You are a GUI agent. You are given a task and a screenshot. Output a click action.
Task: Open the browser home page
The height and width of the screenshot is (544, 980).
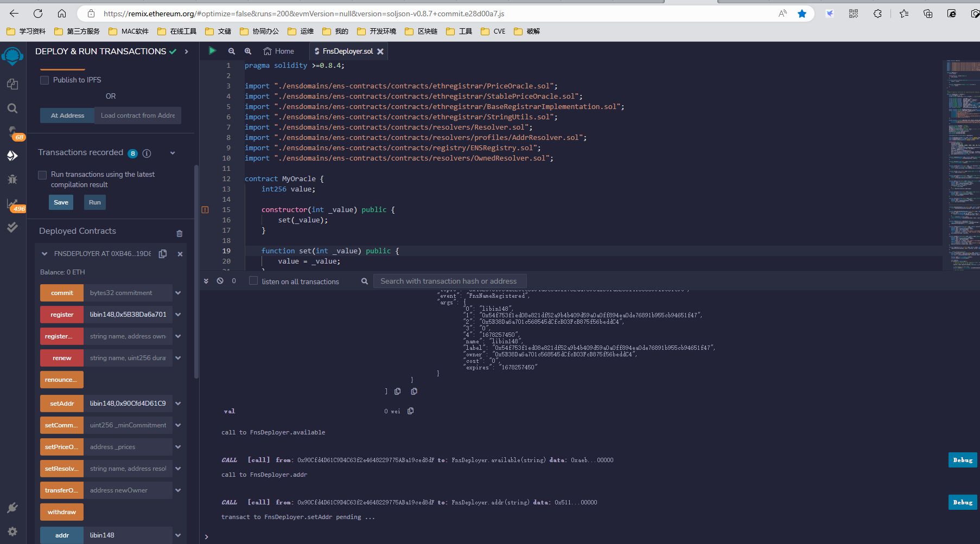coord(62,14)
